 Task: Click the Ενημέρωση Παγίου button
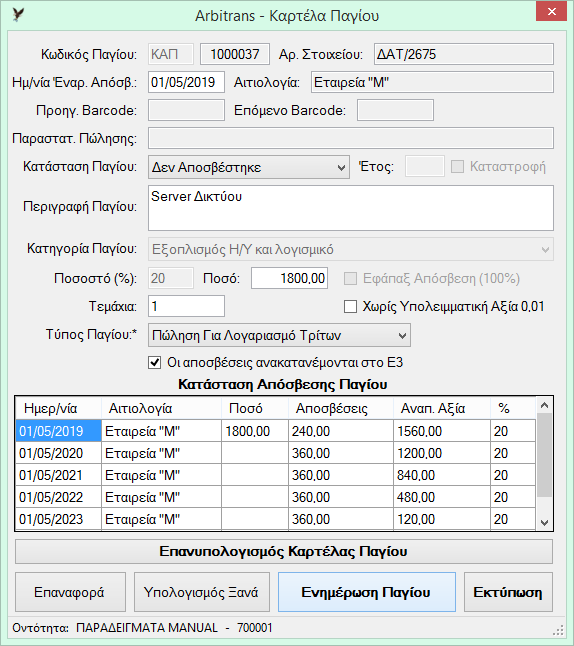367,592
